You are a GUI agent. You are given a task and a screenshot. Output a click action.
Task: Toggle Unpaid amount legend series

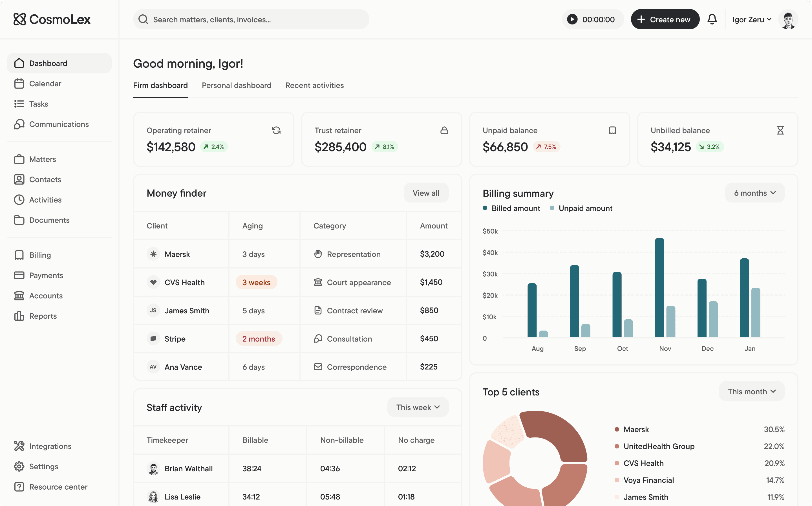581,208
